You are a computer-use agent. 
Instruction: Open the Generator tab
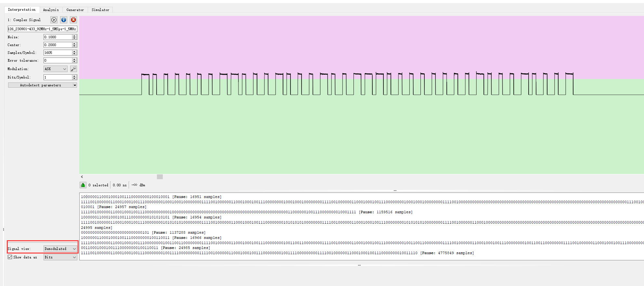tap(75, 10)
